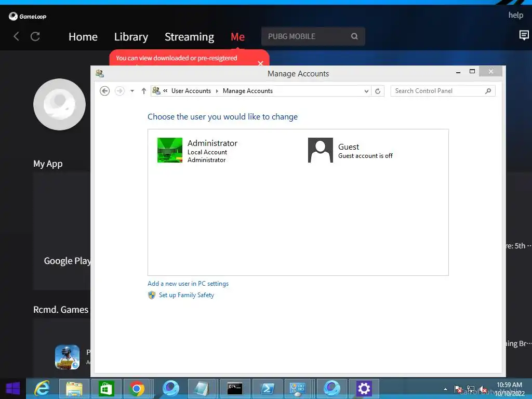532x399 pixels.
Task: Click the muted volume tray icon
Action: [x=483, y=390]
